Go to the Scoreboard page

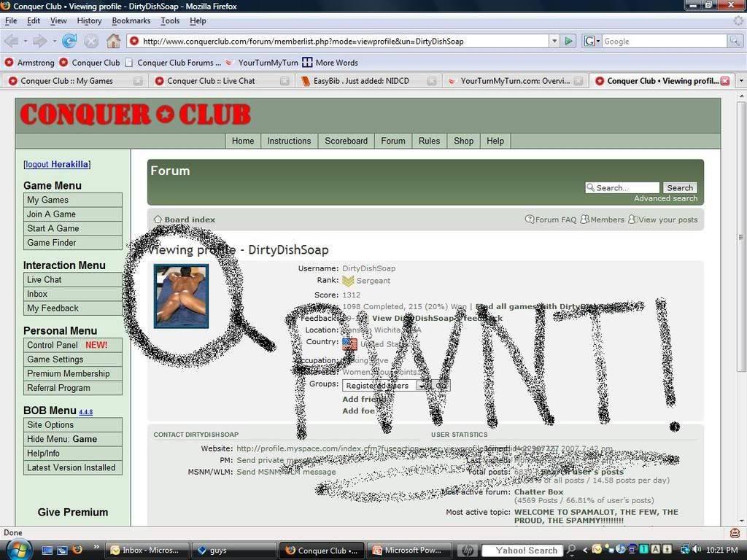pyautogui.click(x=347, y=141)
